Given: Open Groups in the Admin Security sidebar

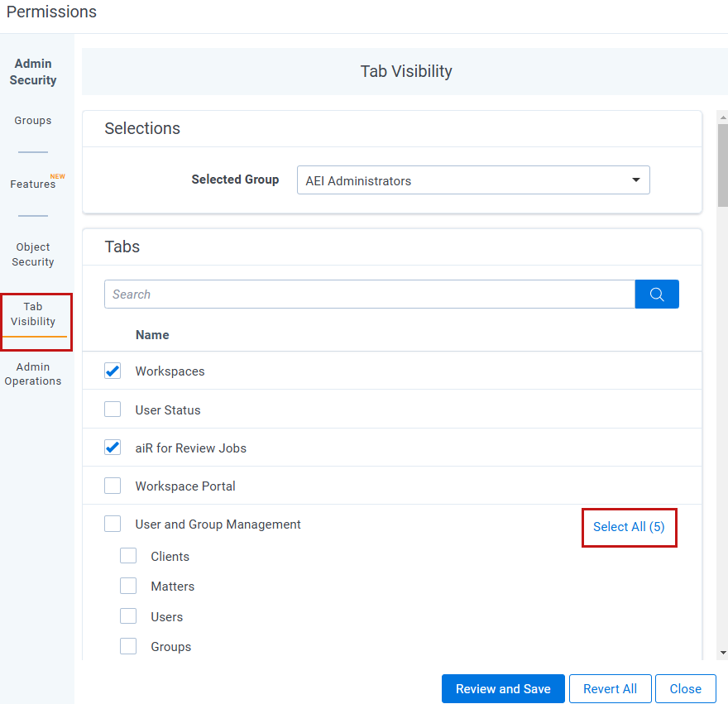Looking at the screenshot, I should pos(33,121).
